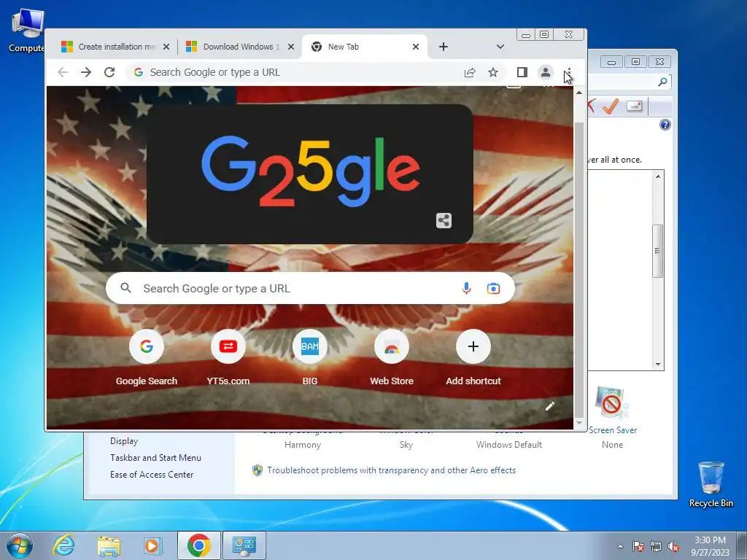Search by image with Google Lens icon
This screenshot has width=747, height=560.
point(493,289)
